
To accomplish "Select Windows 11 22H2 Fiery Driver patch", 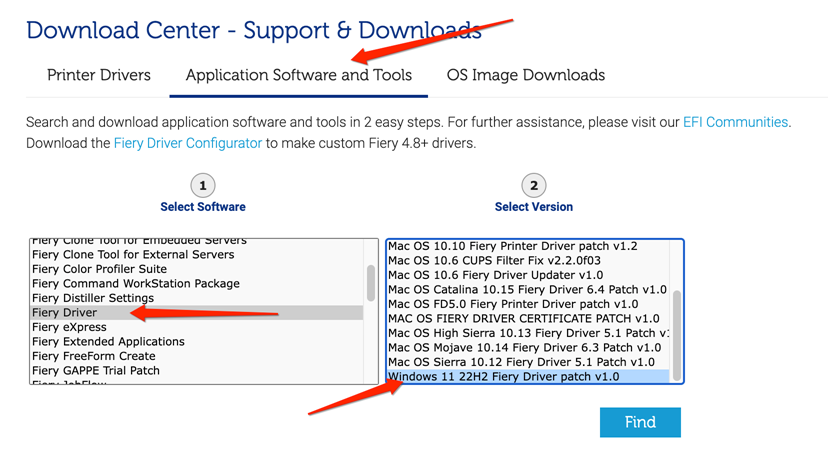I will click(x=503, y=377).
